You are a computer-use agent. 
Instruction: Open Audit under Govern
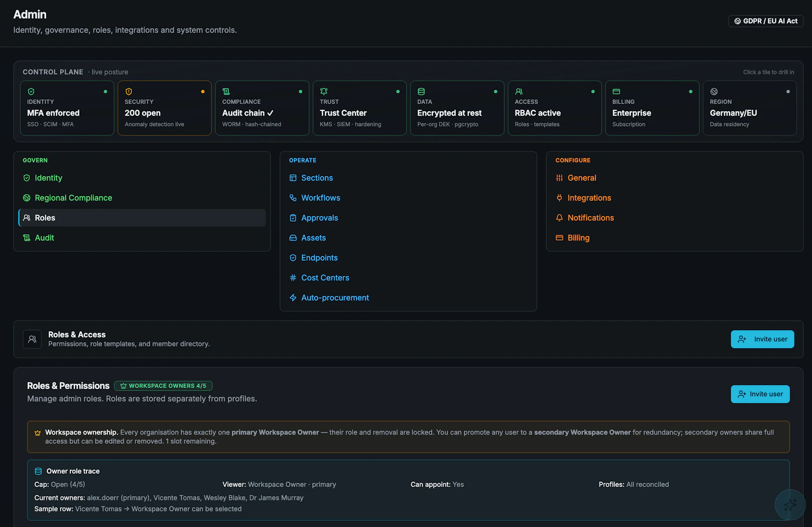point(142,238)
